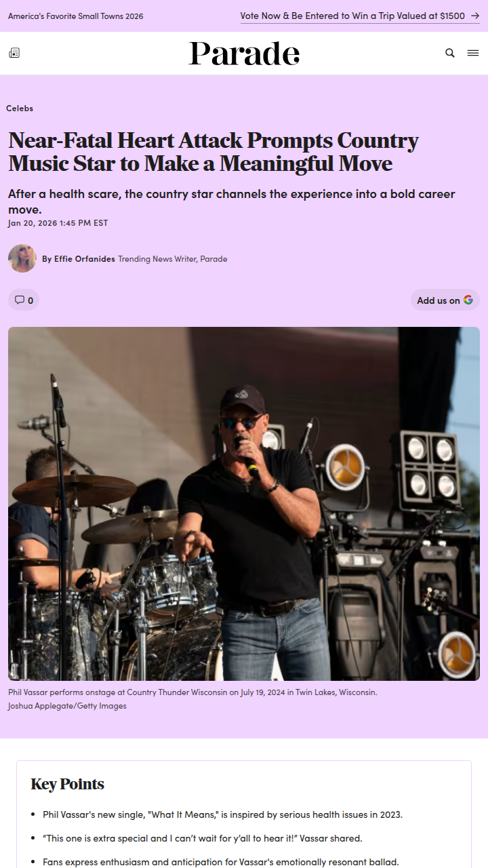Open the Phil Vassar performance photo
The width and height of the screenshot is (488, 868).
pyautogui.click(x=244, y=504)
